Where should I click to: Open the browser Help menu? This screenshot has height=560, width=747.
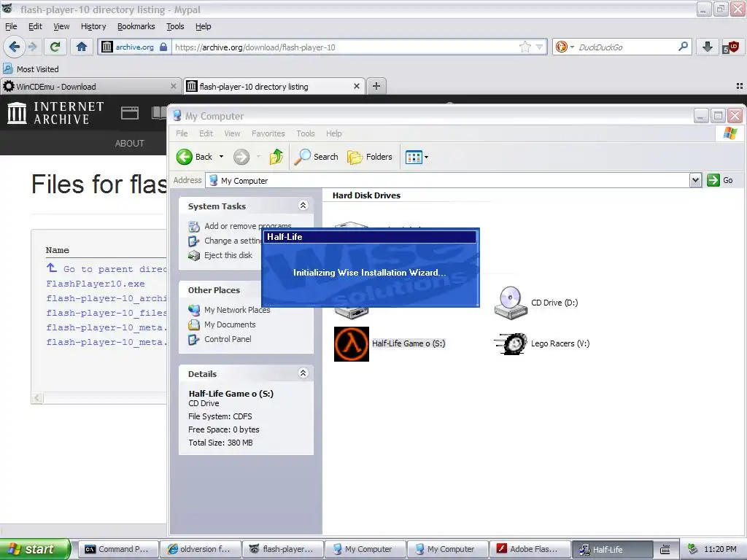pos(204,26)
